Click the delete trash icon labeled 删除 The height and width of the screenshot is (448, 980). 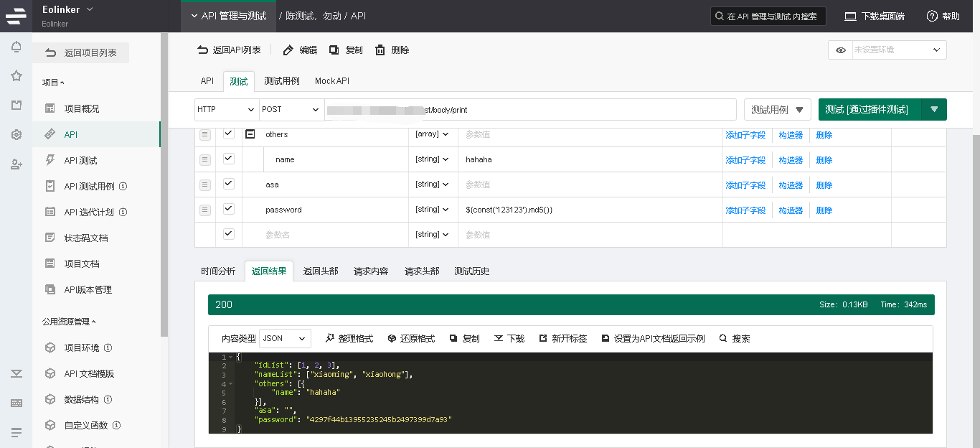pos(380,50)
